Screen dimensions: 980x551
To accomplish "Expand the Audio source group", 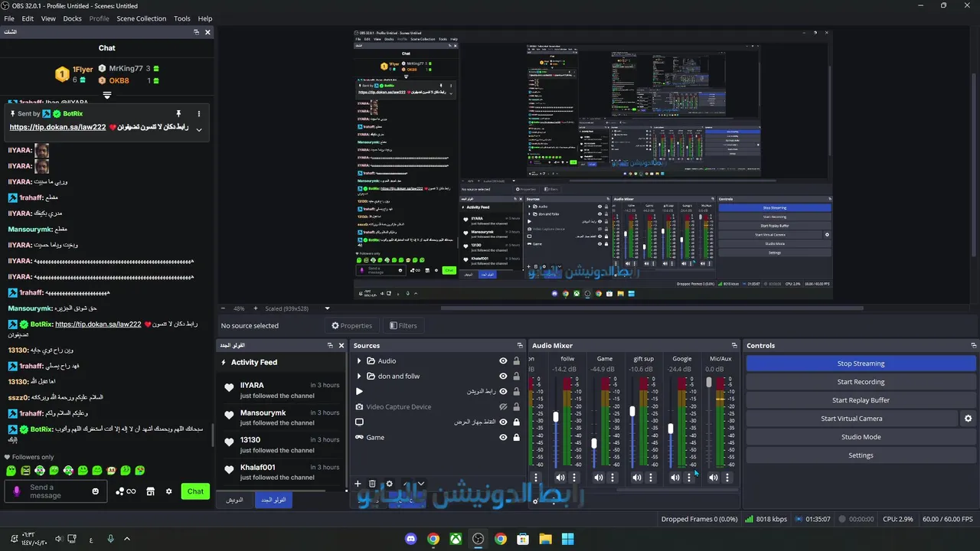I will tap(359, 361).
